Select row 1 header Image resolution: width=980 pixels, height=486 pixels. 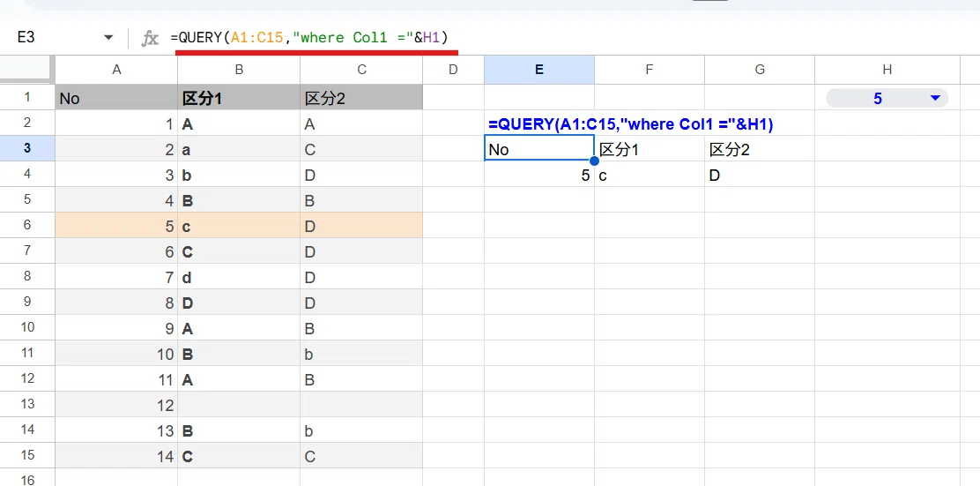coord(26,98)
